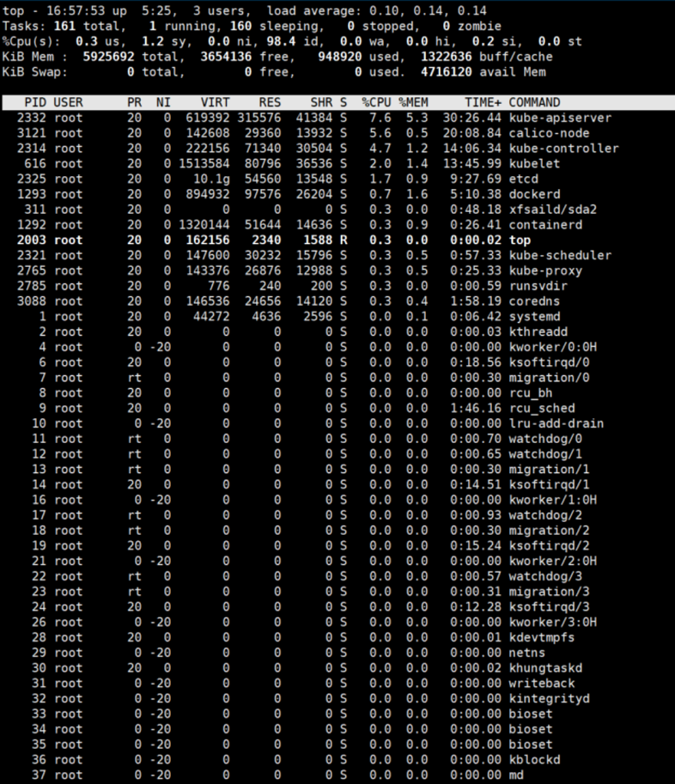
Task: Select the watchdog/1 command entry
Action: pos(545,454)
